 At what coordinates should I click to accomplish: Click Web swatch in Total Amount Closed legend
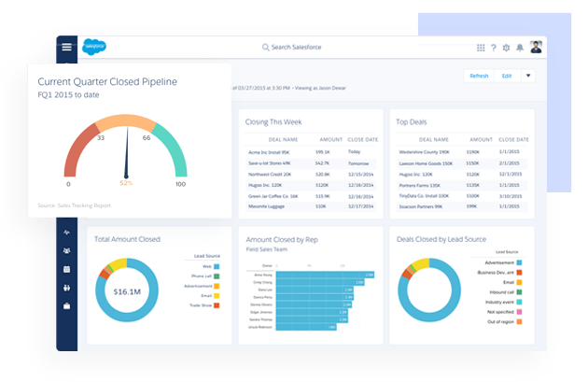click(217, 267)
